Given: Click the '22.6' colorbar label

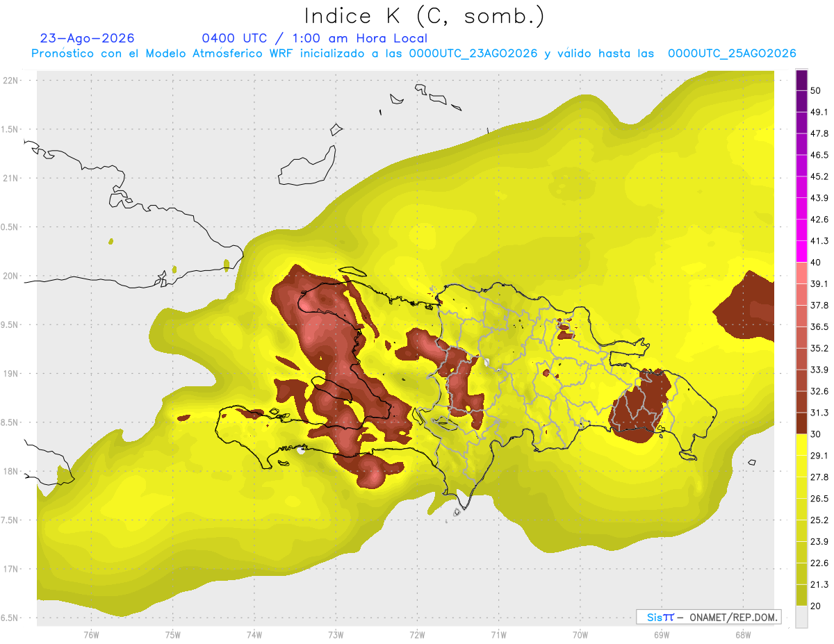Looking at the screenshot, I should point(819,563).
